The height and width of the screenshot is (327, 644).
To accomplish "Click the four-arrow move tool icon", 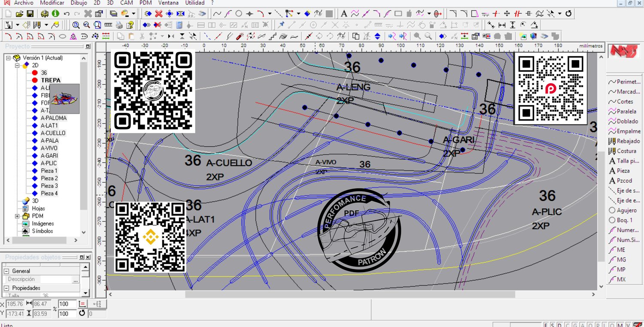I will point(507,14).
